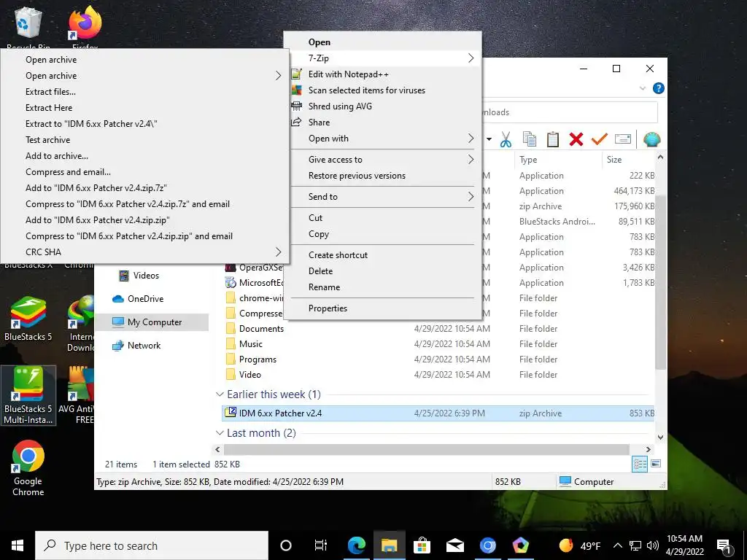The width and height of the screenshot is (747, 560).
Task: Open Google Chrome desktop shortcut
Action: 28,468
